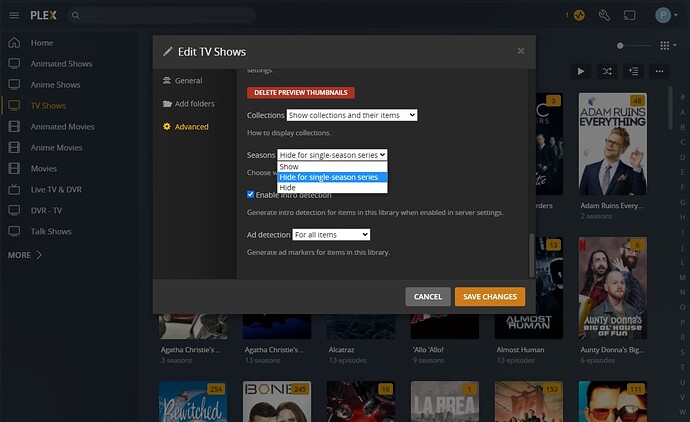
Task: Click the Animated Shows library icon
Action: point(14,63)
